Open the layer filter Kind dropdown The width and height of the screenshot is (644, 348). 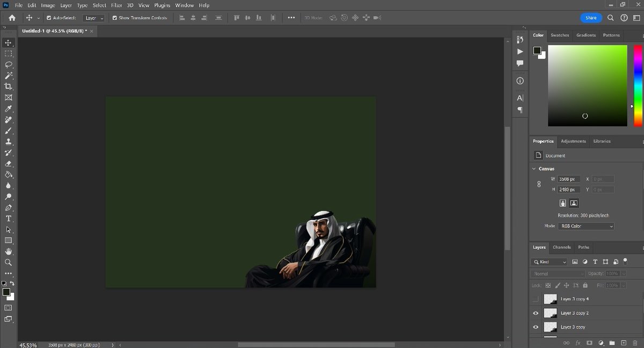pos(549,262)
